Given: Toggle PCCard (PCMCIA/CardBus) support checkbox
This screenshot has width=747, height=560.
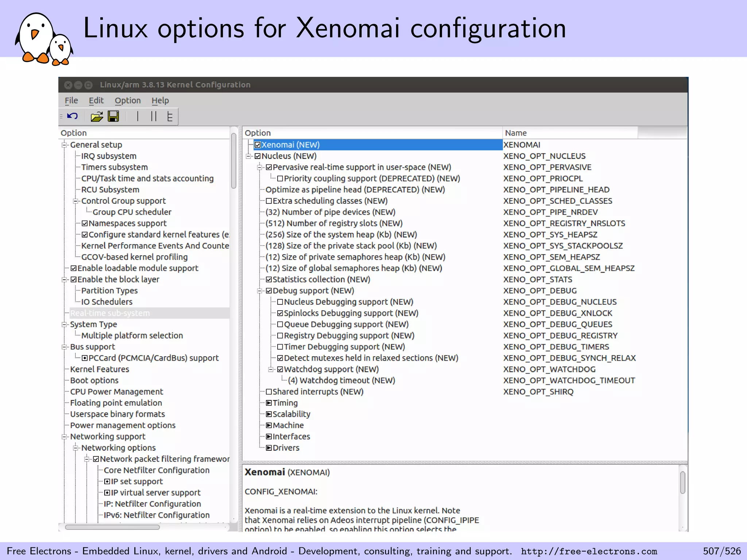Looking at the screenshot, I should click(85, 358).
